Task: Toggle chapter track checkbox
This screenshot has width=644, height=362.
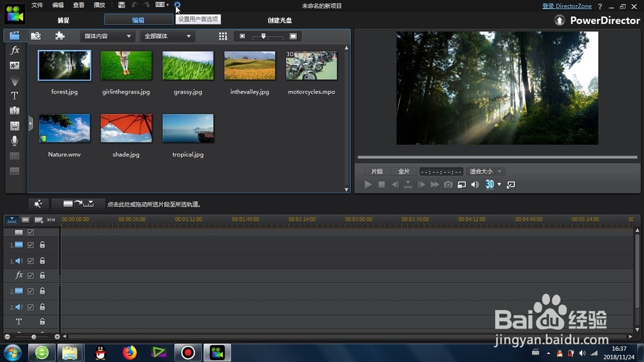Action: tap(30, 232)
